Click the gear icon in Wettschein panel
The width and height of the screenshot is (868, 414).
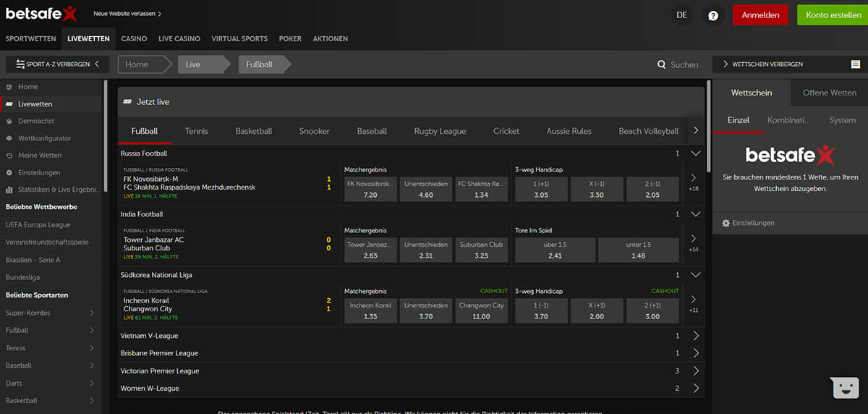726,223
